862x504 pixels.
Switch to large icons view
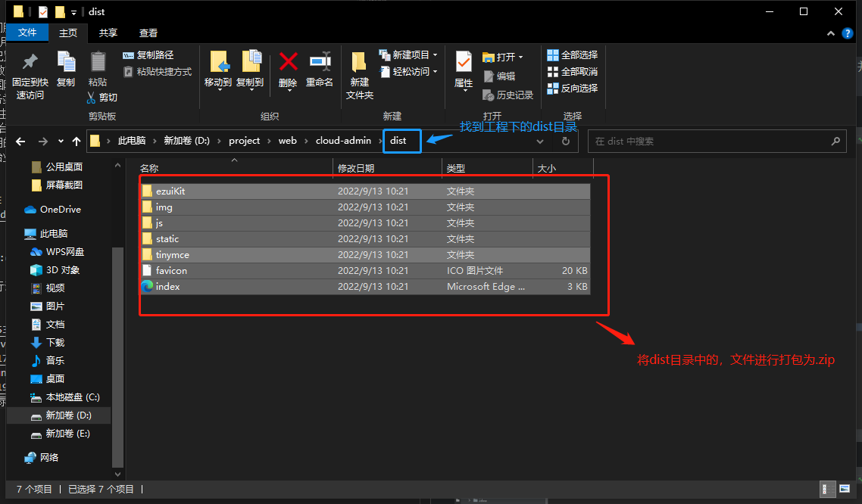click(x=845, y=489)
